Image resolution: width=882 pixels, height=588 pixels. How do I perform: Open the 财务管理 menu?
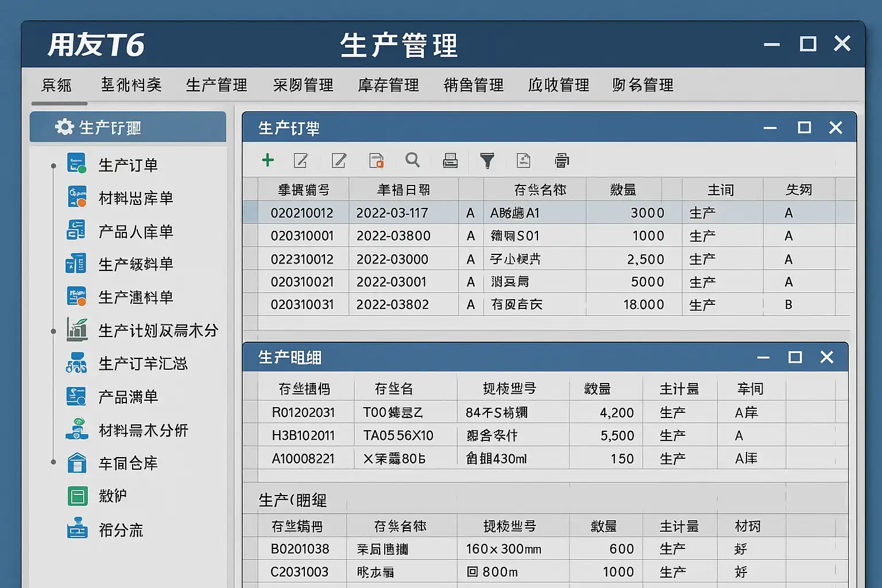[643, 85]
